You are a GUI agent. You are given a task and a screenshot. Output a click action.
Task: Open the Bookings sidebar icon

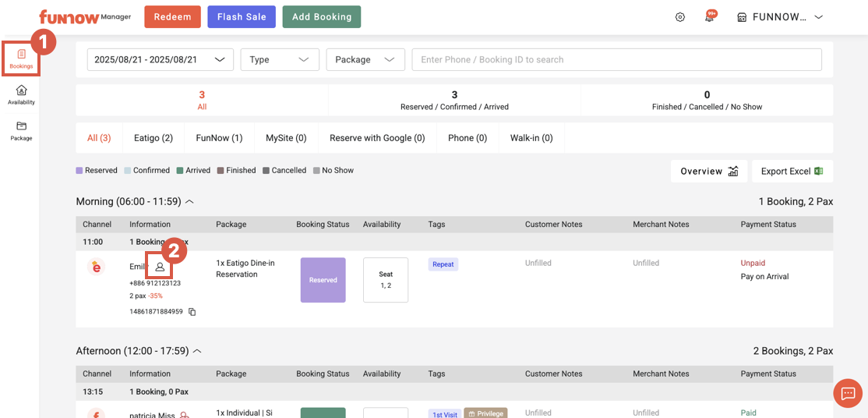pyautogui.click(x=21, y=58)
